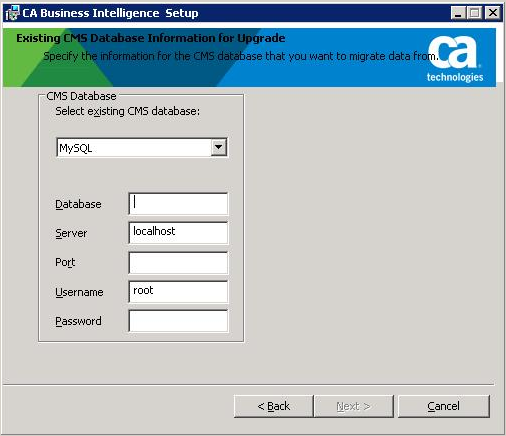Click the CA technologies logo

(455, 59)
